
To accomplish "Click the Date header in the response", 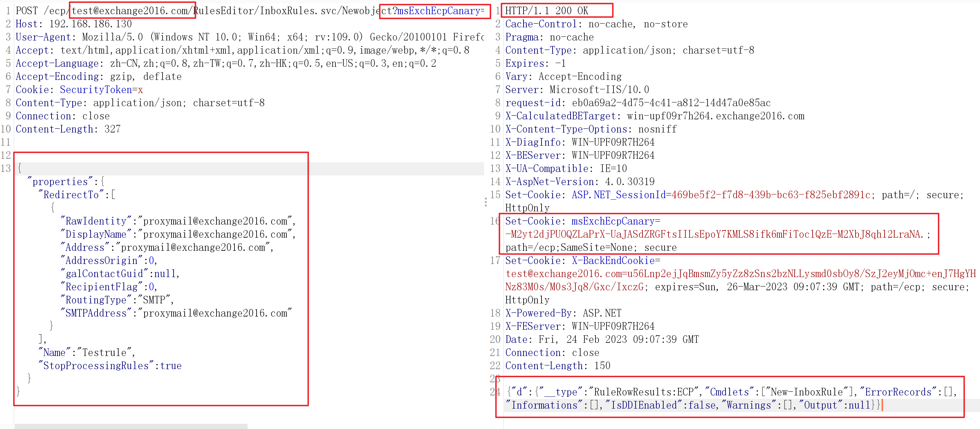I will (602, 339).
